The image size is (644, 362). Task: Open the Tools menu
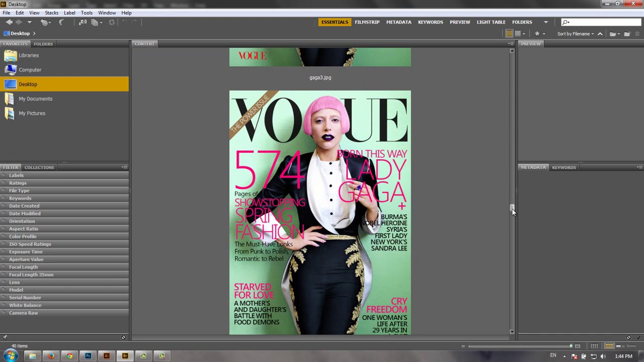[87, 13]
